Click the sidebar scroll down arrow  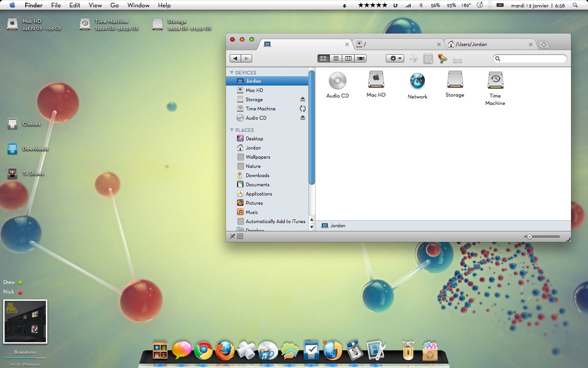(x=312, y=227)
